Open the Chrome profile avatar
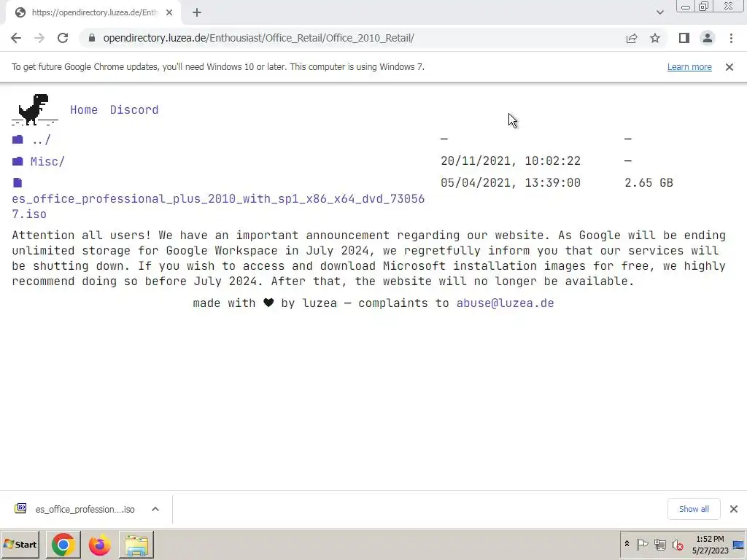Viewport: 747px width, 560px height. click(708, 38)
